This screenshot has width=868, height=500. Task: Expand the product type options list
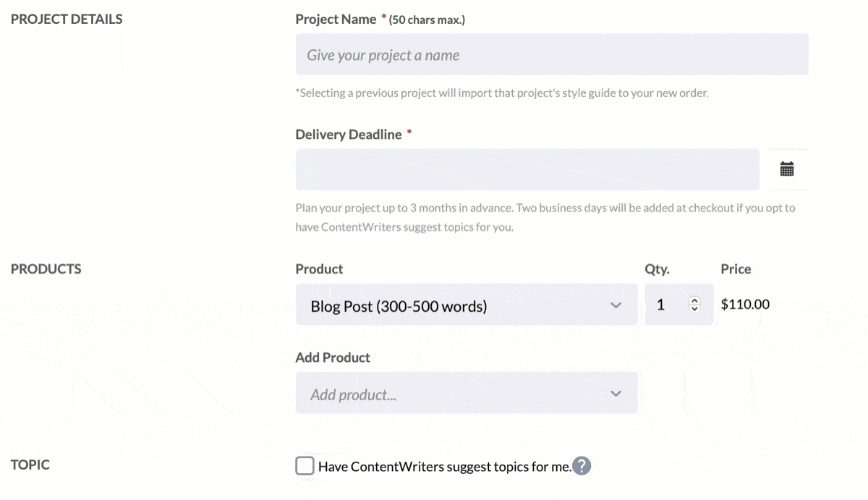tap(467, 305)
